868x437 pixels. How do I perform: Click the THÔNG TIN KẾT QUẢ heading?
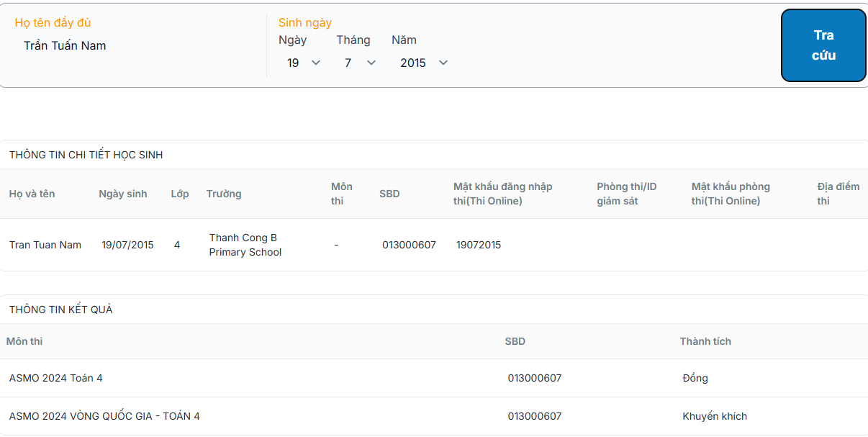pyautogui.click(x=61, y=310)
